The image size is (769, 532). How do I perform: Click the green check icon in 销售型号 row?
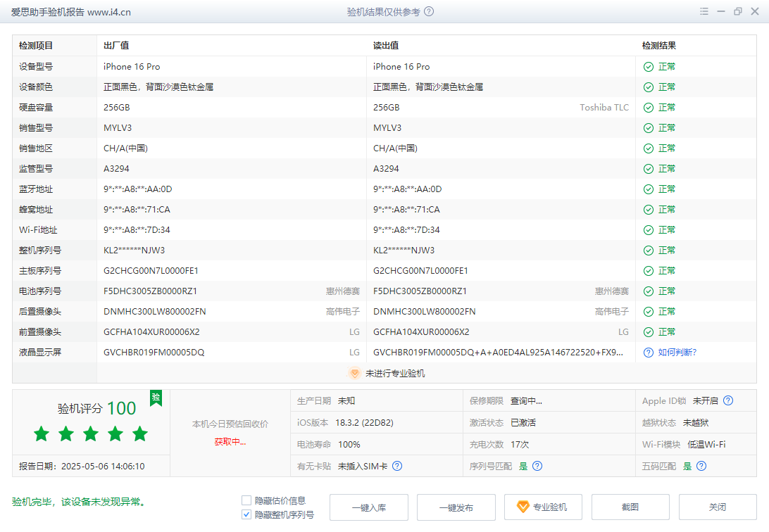click(x=649, y=128)
